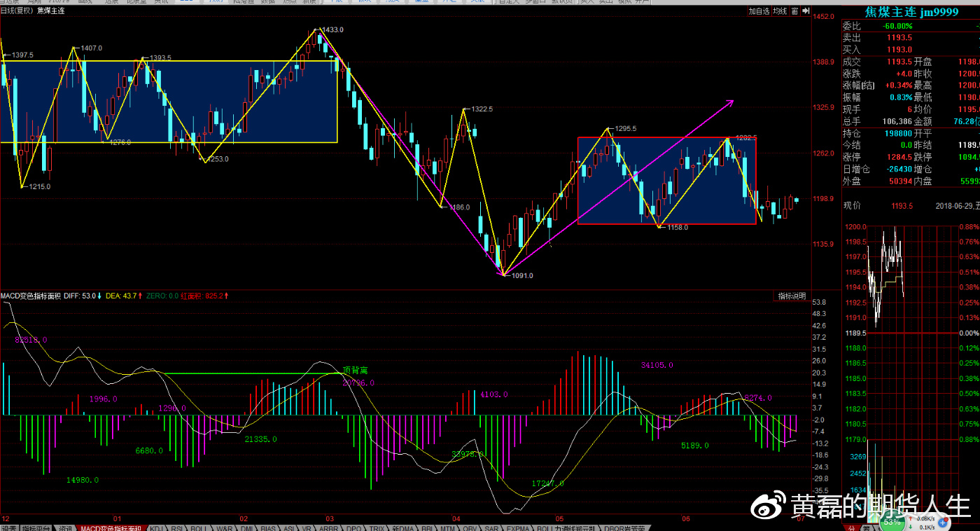Click the 卖出 1193.5 quote row
This screenshot has width=980, height=531.
tap(910, 38)
